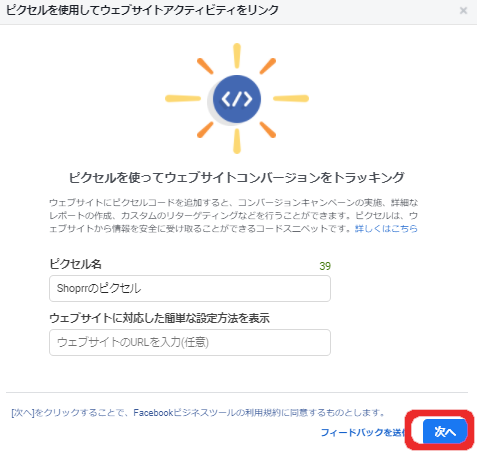Click the 39 character counter

325,266
